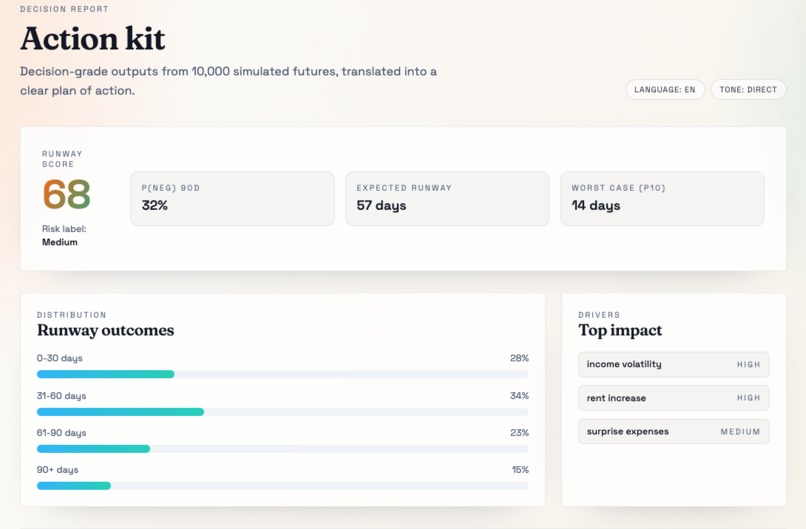The height and width of the screenshot is (529, 806).
Task: Click the 0-30 days progress bar
Action: pos(283,374)
